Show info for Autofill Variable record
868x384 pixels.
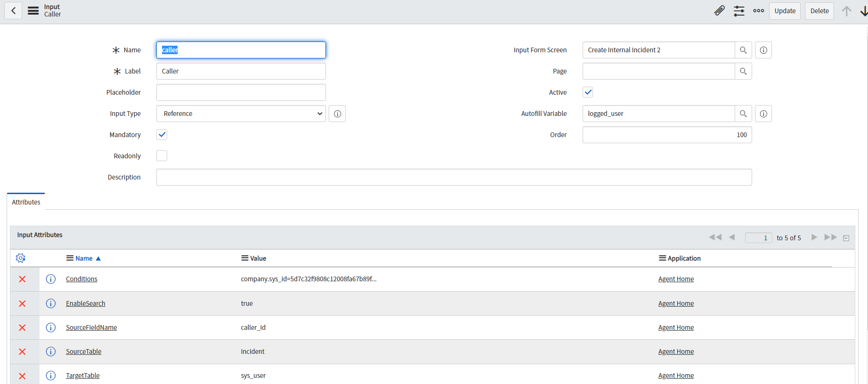tap(763, 114)
